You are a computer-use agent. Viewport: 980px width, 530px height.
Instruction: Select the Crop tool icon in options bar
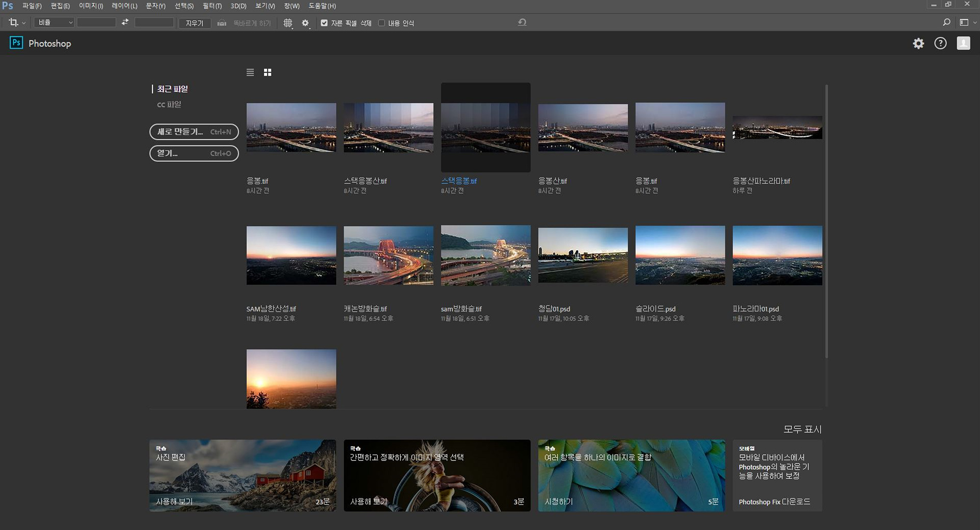13,23
